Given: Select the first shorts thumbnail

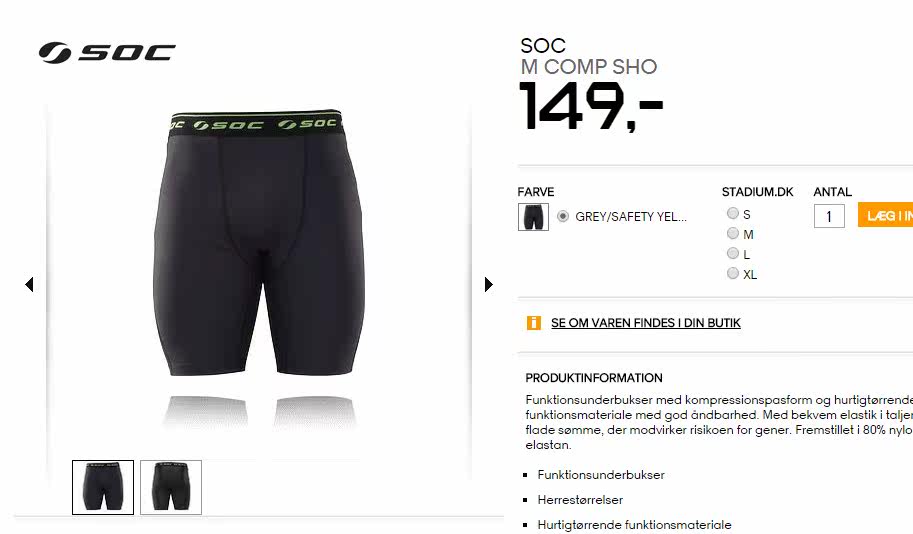Looking at the screenshot, I should (103, 487).
